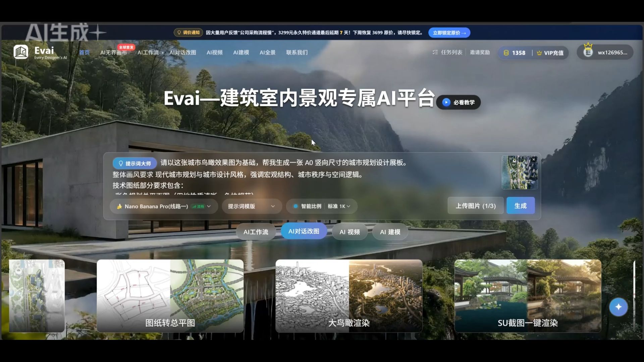This screenshot has width=644, height=362.
Task: Open the AI无界画布 menu item
Action: tap(113, 53)
